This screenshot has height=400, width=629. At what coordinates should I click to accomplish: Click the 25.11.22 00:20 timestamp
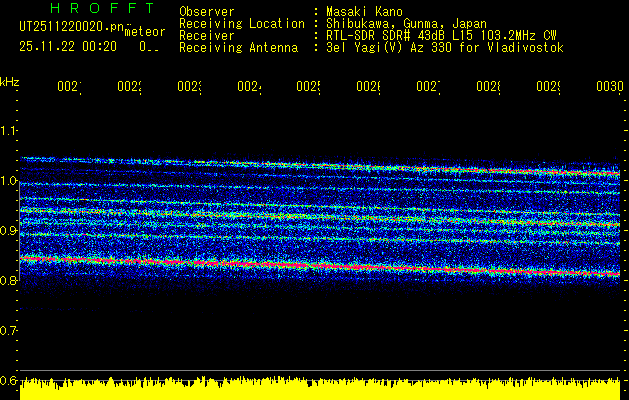click(66, 46)
